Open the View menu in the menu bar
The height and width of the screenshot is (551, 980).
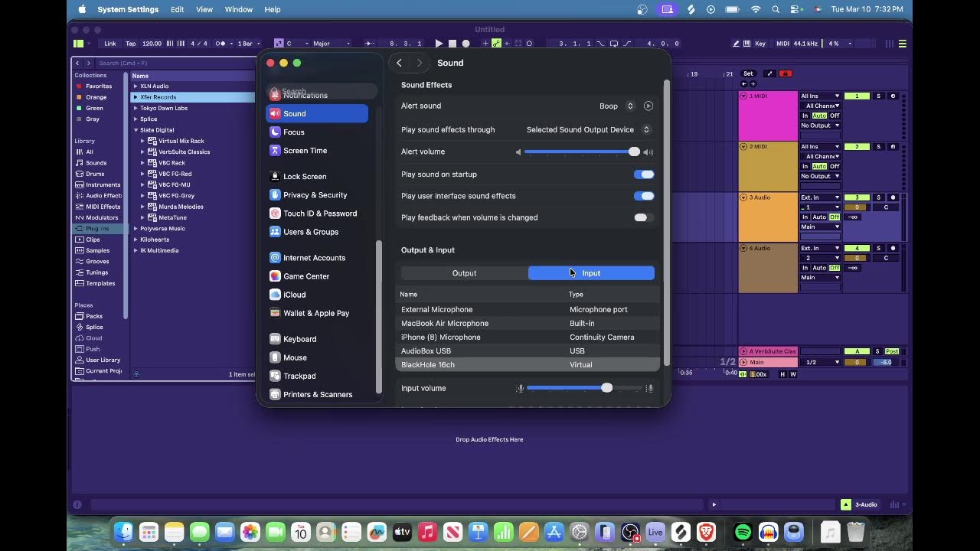[x=204, y=9]
